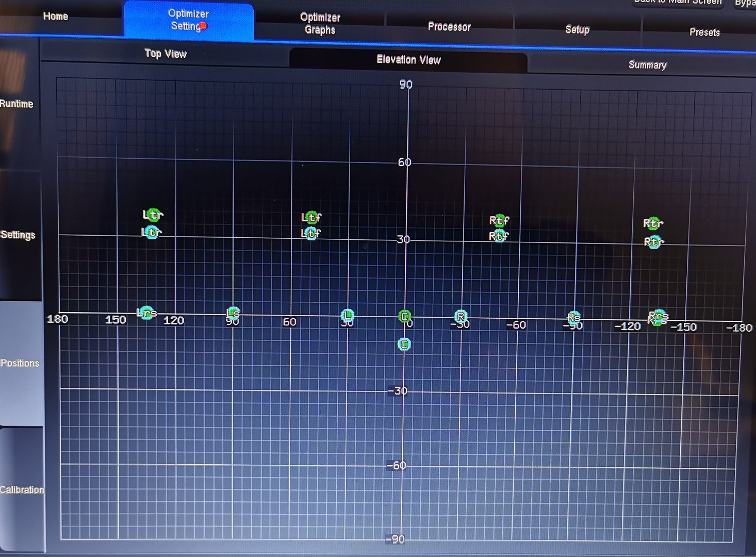The width and height of the screenshot is (756, 557).
Task: Show the Summary tab
Action: (x=648, y=65)
